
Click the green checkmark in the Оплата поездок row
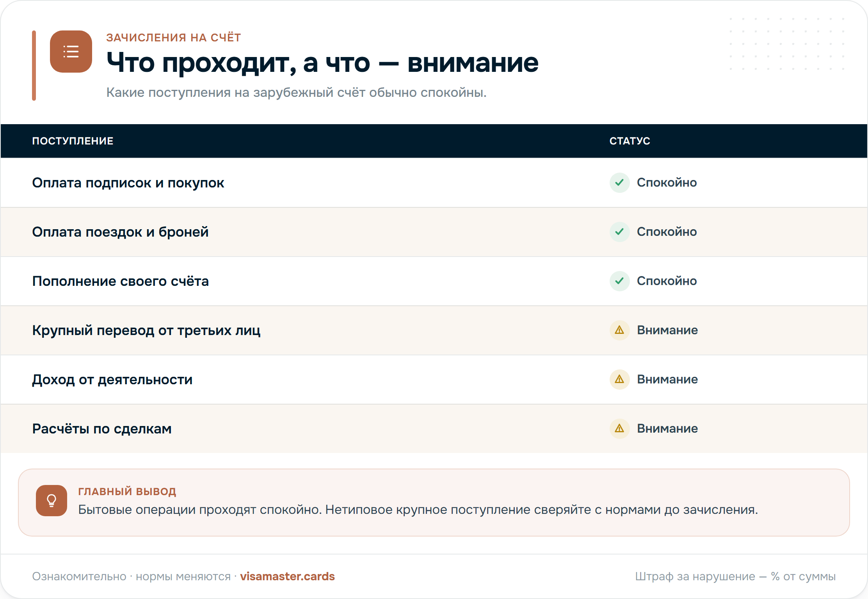(619, 232)
